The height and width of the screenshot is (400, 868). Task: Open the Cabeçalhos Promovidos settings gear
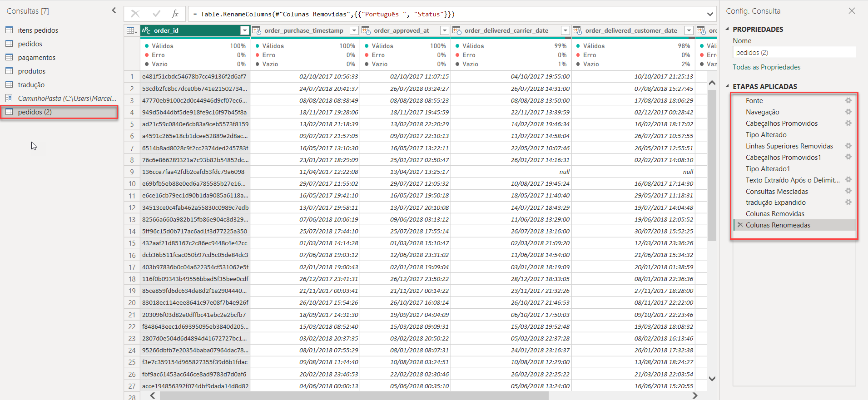pos(848,123)
